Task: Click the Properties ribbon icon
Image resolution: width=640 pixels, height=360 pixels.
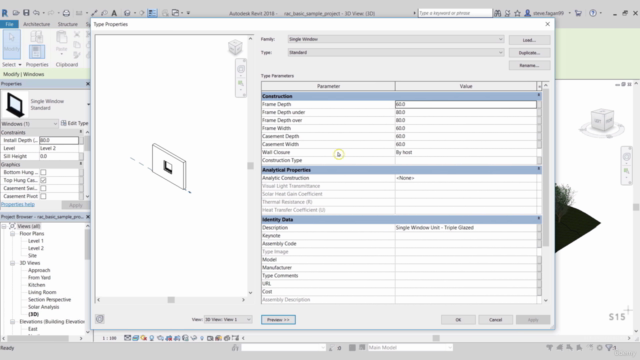Action: (x=37, y=52)
